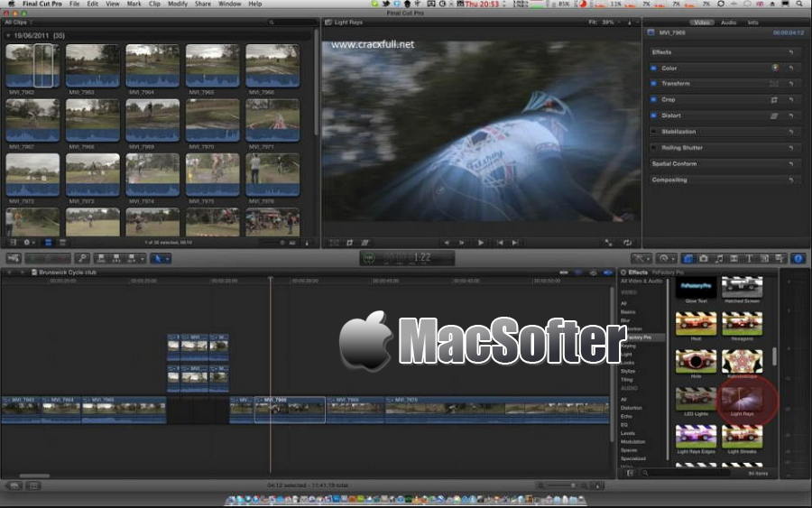Open the Generators browser
The height and width of the screenshot is (508, 812).
tap(764, 258)
